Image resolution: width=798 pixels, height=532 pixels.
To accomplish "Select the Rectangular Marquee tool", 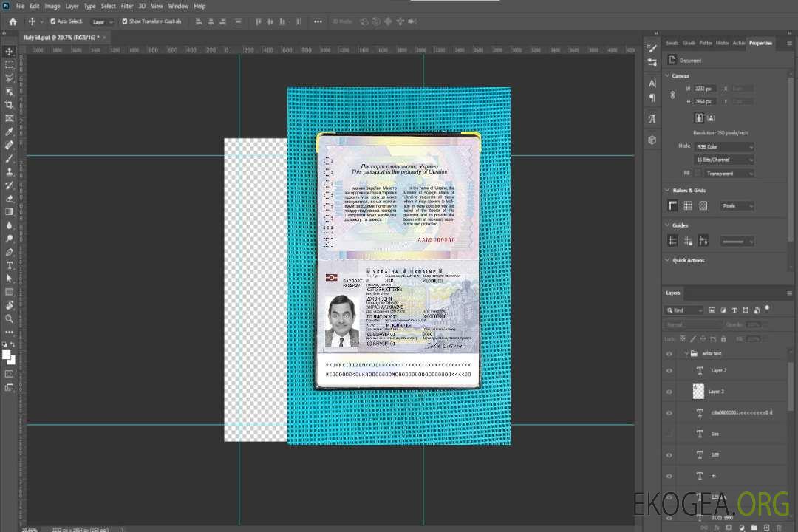I will pyautogui.click(x=9, y=64).
